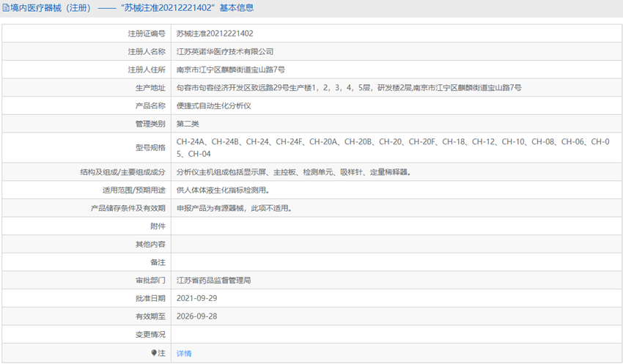623x364 pixels.
Task: Click the 结构及组成 composition description text
Action: click(293, 172)
